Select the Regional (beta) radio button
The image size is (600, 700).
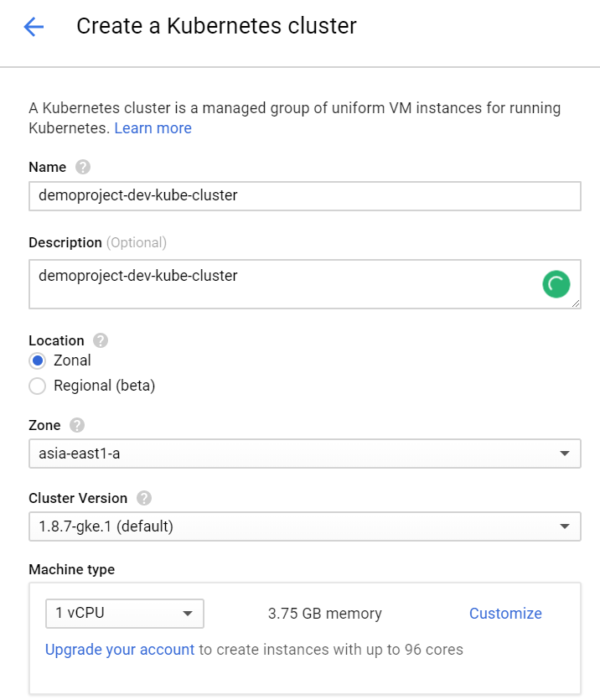pyautogui.click(x=37, y=386)
